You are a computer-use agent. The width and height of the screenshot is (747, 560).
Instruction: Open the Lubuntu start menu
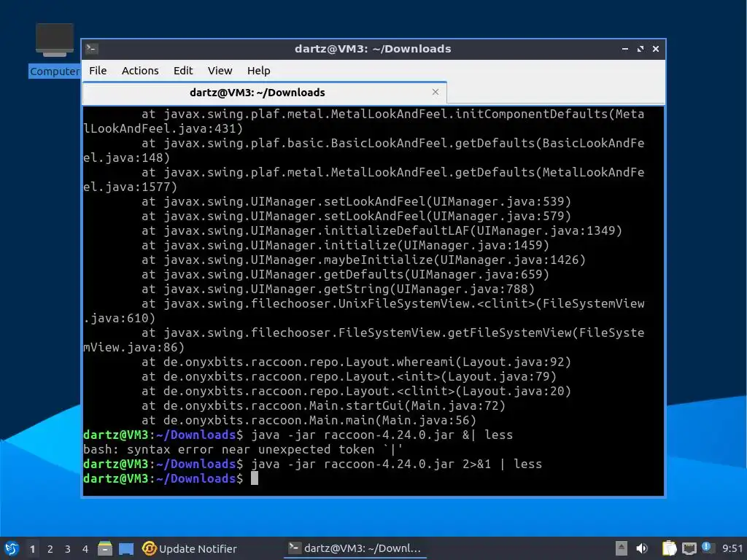(12, 548)
